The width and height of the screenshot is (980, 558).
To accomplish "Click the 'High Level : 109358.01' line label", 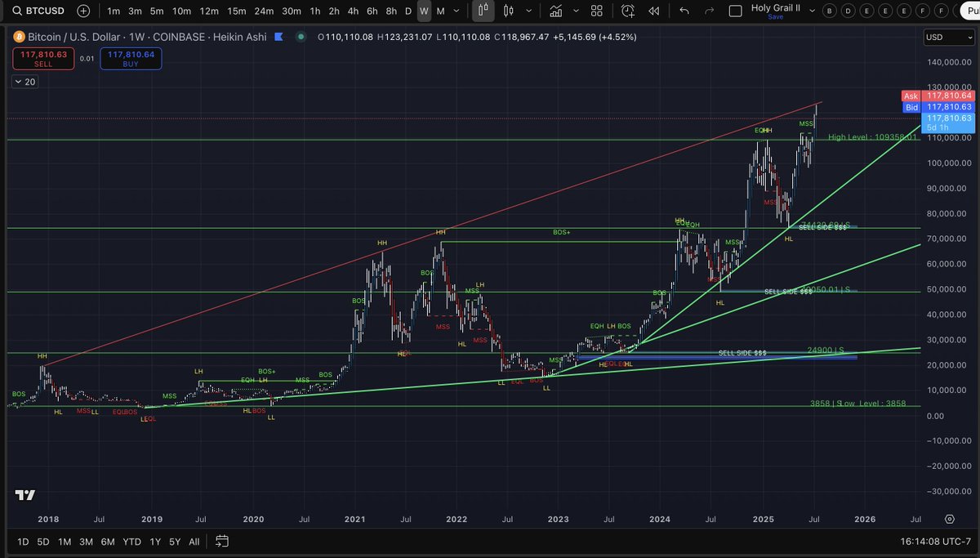I will coord(873,137).
